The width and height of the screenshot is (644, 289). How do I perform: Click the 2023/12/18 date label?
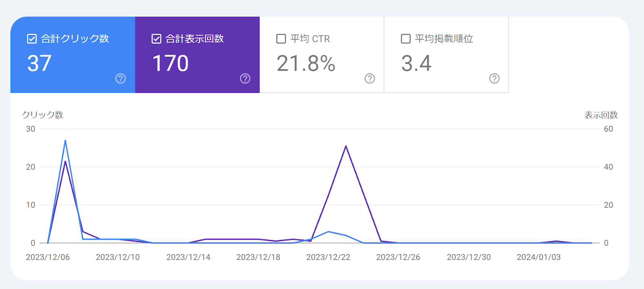258,257
